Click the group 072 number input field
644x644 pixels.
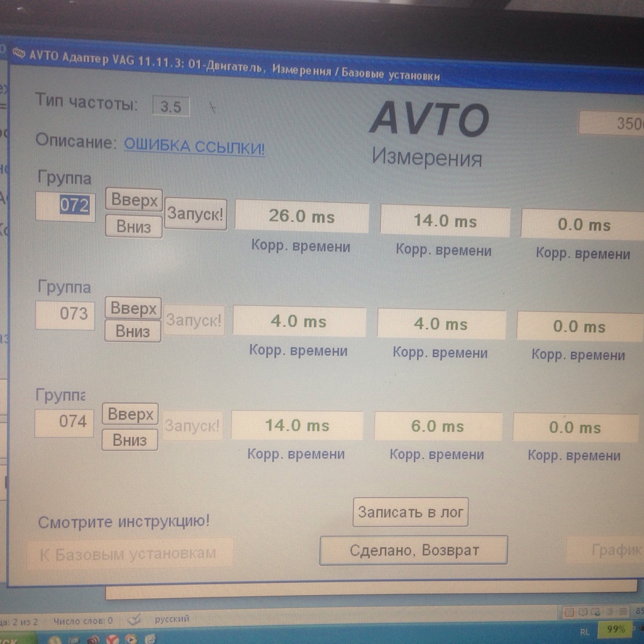click(x=65, y=206)
